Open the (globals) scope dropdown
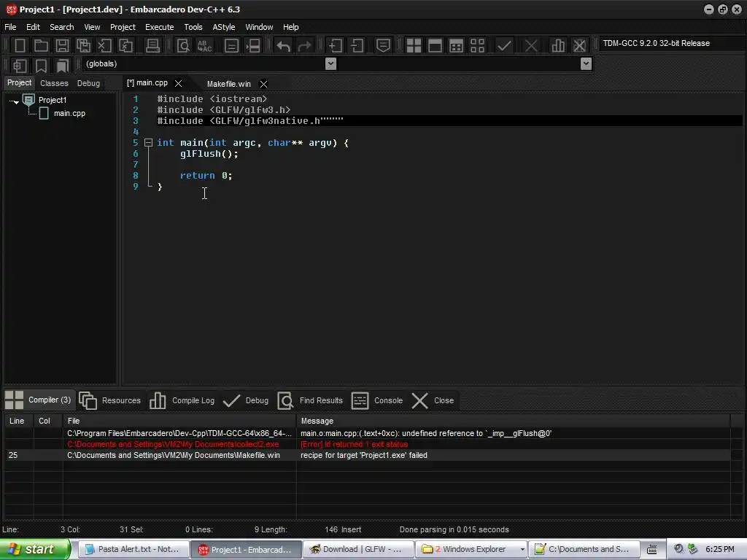The image size is (747, 560). tap(330, 63)
